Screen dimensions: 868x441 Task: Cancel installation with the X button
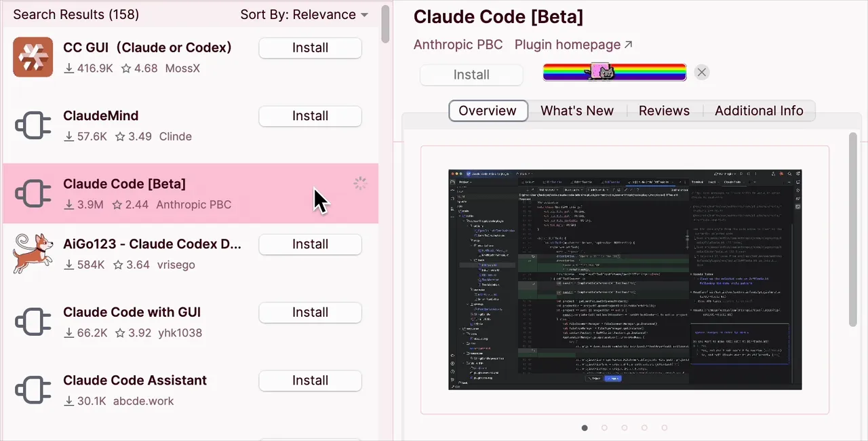[x=702, y=72]
